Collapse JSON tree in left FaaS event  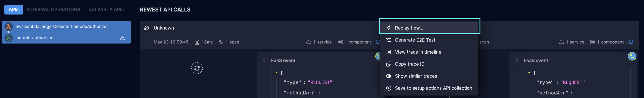[x=277, y=73]
